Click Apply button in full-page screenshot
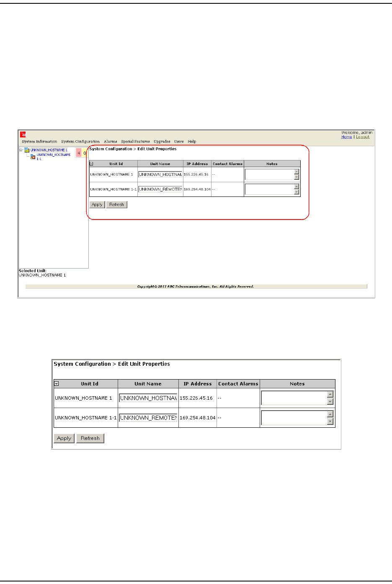 point(97,204)
